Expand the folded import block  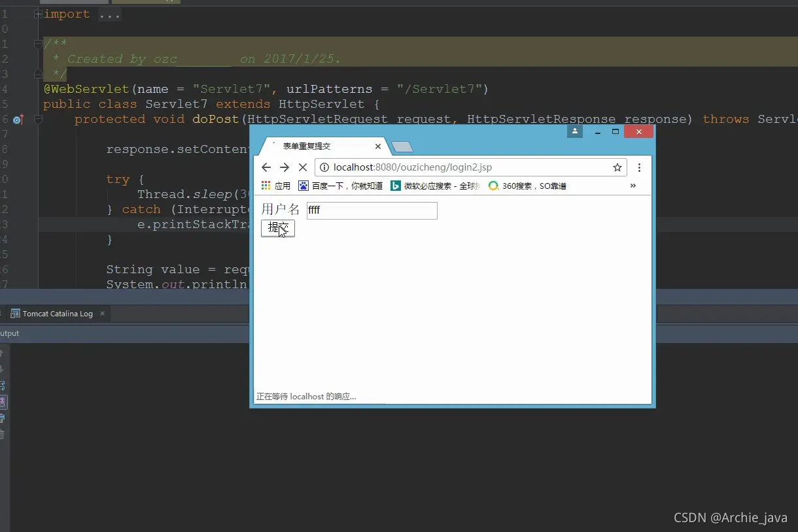38,14
